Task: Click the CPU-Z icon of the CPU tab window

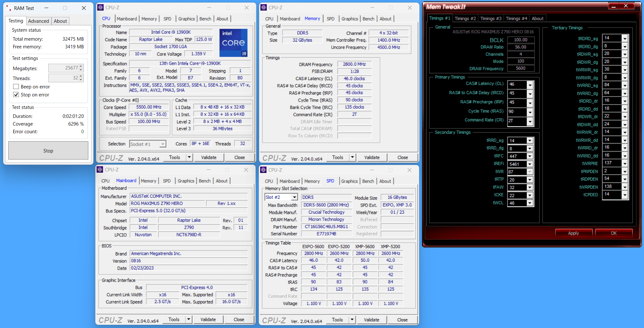Action: click(100, 7)
